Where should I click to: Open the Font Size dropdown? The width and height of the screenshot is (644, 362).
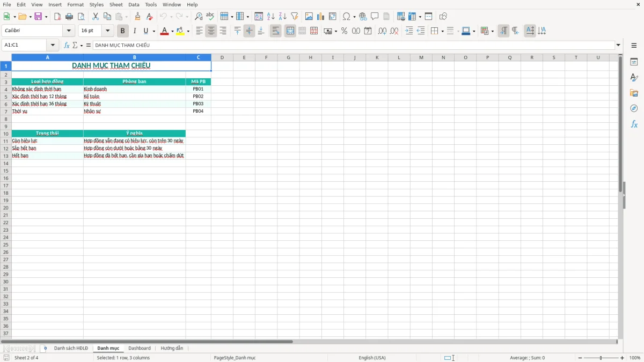[107, 31]
